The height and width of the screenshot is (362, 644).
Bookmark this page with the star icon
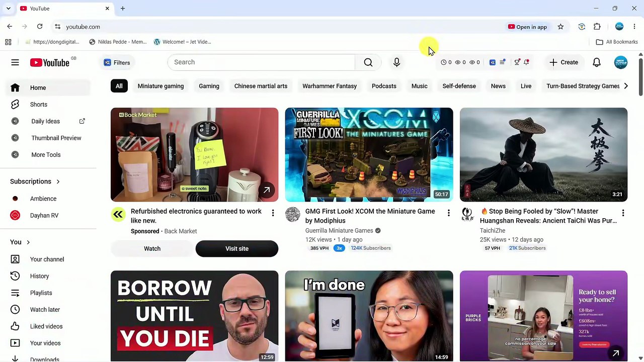pyautogui.click(x=560, y=27)
